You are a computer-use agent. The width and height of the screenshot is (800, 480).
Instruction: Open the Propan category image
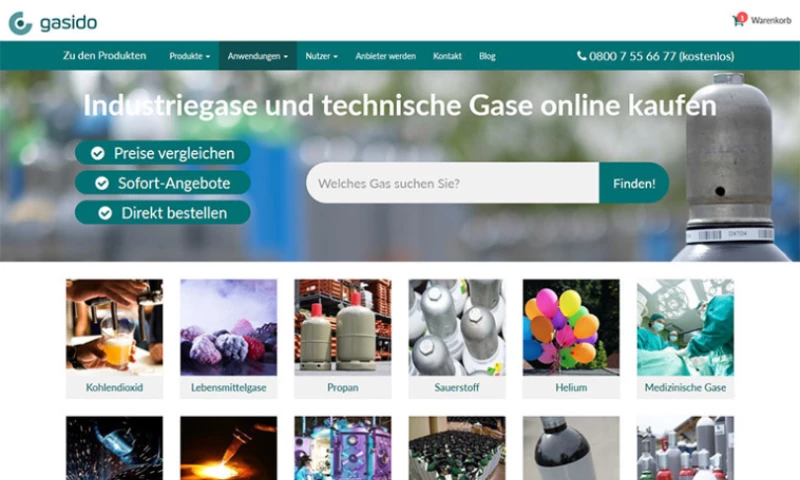(x=343, y=327)
